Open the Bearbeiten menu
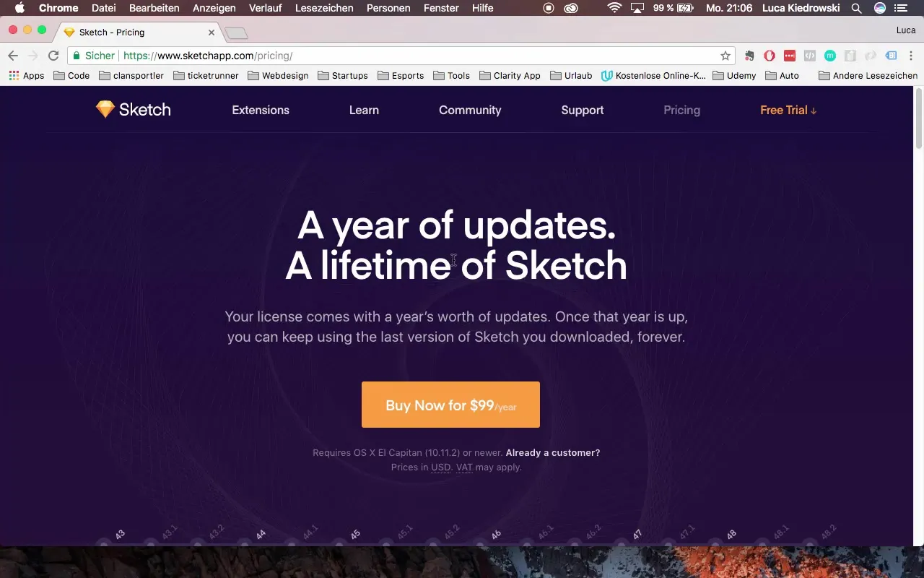Viewport: 924px width, 578px height. 154,8
